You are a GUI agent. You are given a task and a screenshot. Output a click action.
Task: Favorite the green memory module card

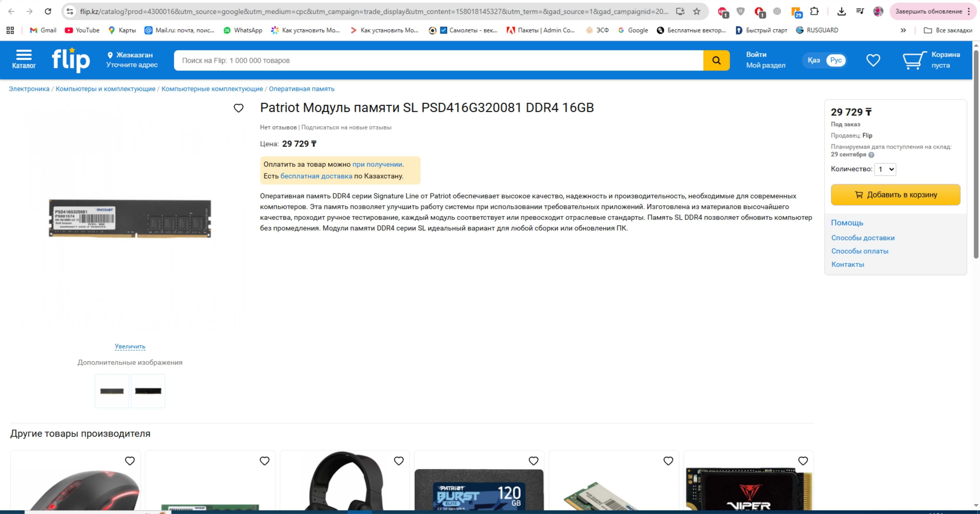click(x=264, y=461)
